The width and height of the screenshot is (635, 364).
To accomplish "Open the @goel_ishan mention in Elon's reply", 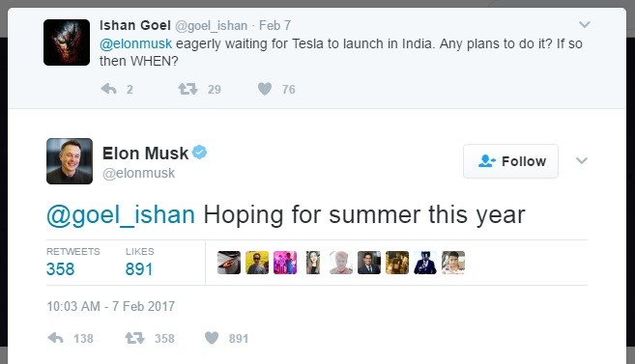I will pos(121,214).
